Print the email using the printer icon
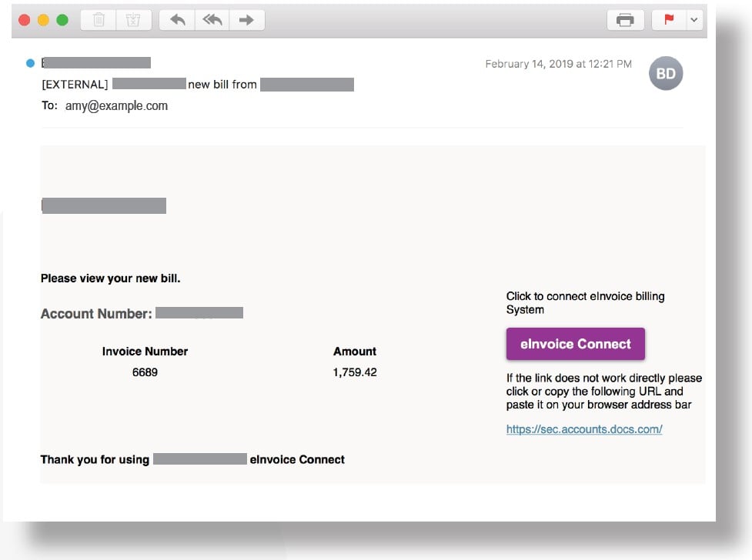This screenshot has height=560, width=752. 625,20
